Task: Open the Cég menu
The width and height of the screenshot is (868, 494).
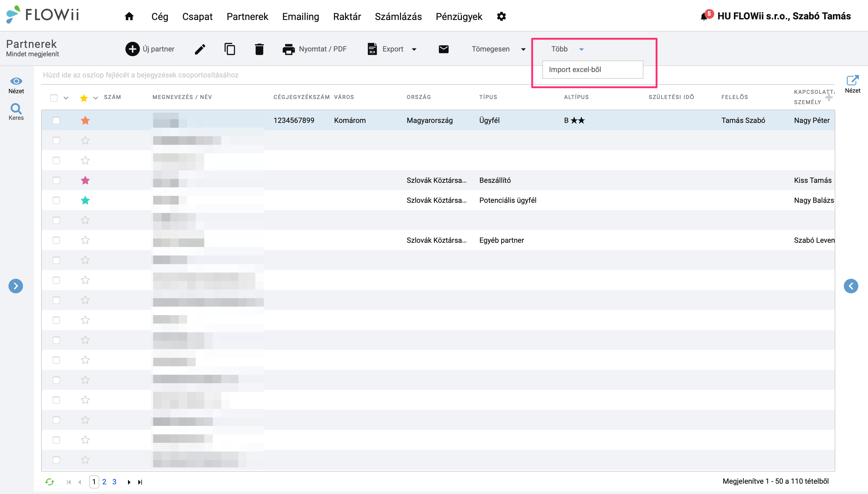Action: click(159, 16)
